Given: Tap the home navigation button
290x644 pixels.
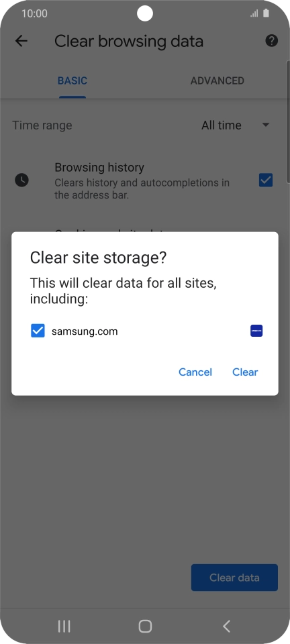Looking at the screenshot, I should (145, 626).
